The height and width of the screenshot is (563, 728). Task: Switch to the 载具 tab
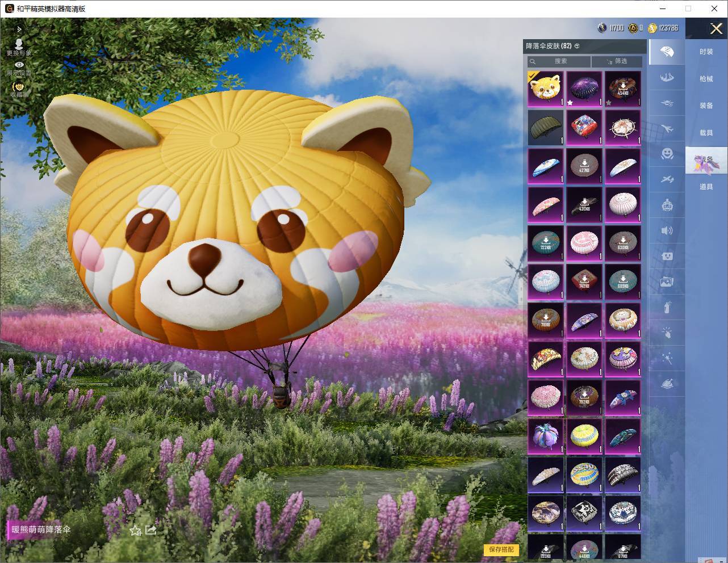click(x=706, y=133)
